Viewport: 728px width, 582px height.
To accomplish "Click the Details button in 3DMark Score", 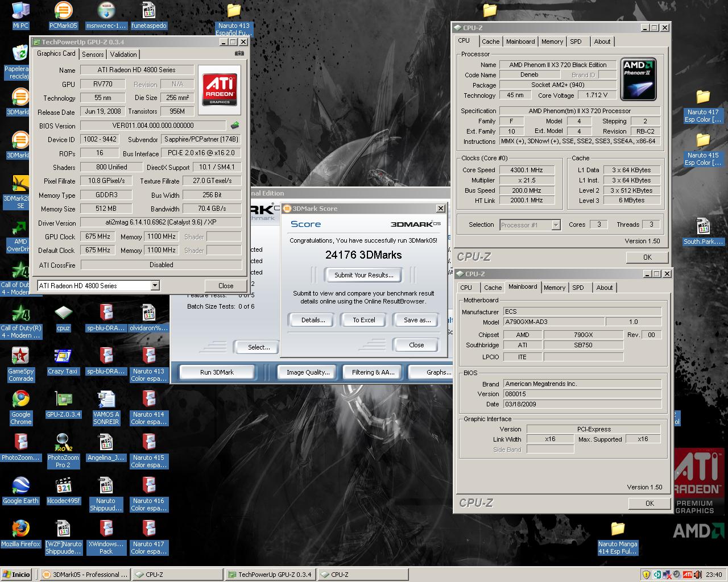I will [313, 320].
